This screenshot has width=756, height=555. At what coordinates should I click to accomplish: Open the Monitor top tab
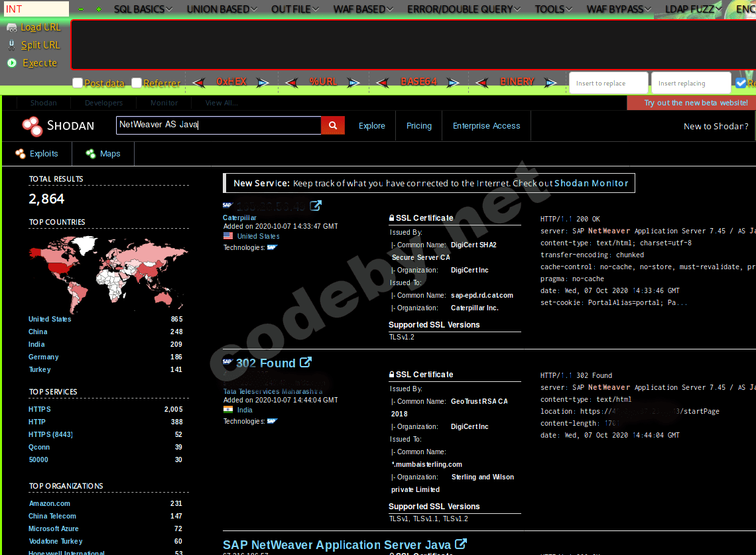coord(164,103)
